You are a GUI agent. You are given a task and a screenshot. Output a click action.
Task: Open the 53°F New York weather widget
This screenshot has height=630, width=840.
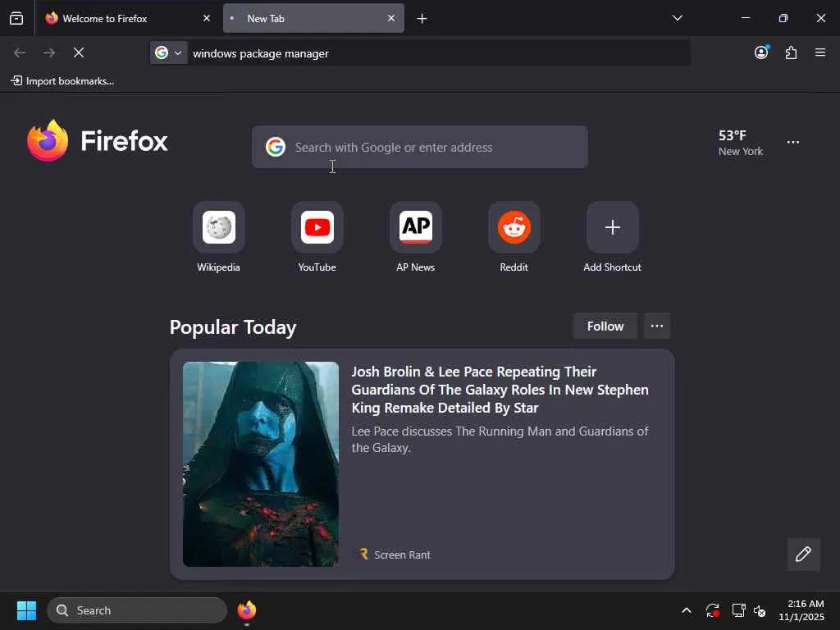(x=741, y=143)
